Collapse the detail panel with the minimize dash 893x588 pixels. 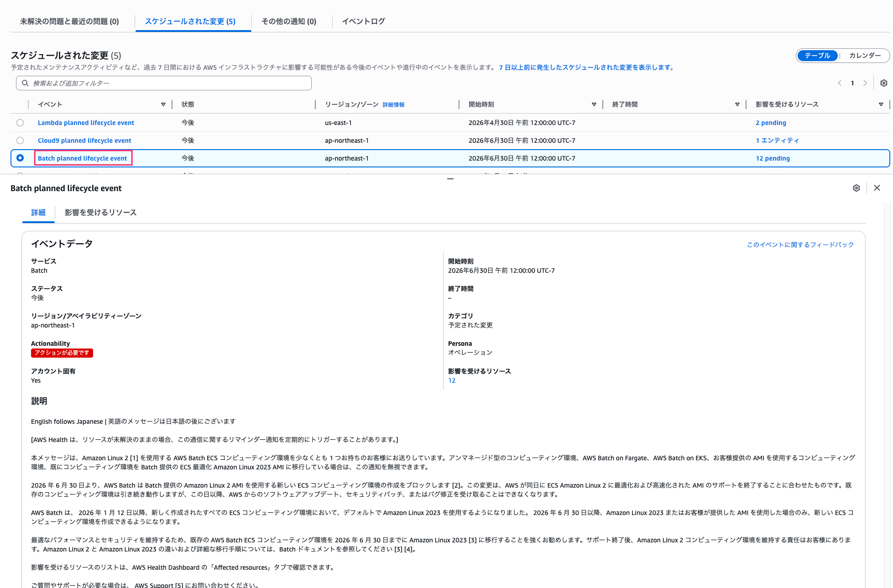450,179
